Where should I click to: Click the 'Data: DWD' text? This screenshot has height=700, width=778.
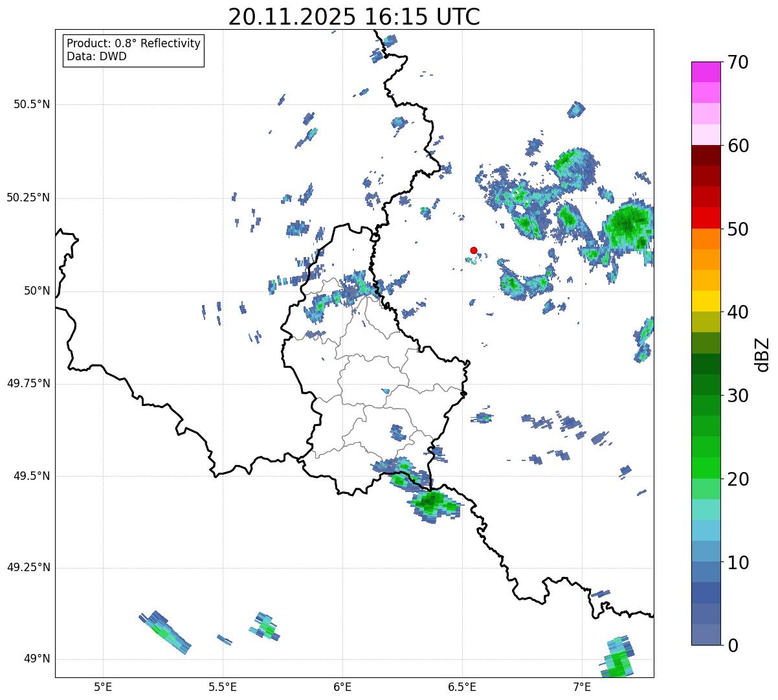[96, 56]
